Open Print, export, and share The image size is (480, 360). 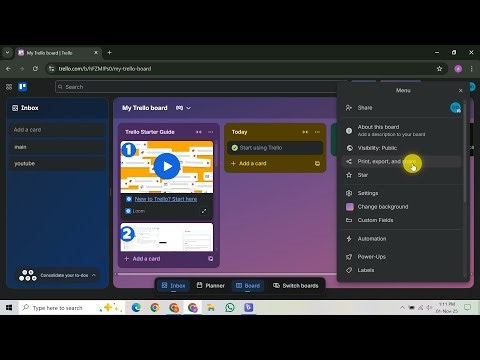point(402,162)
